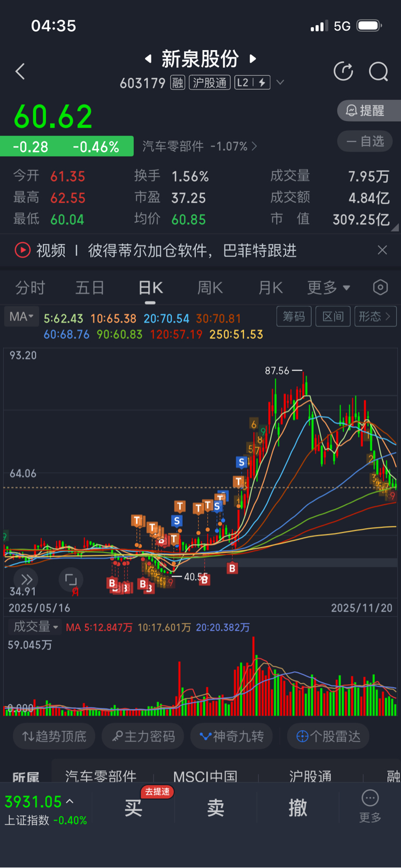
Task: Tap the 5G signal indicator
Action: coord(342,26)
